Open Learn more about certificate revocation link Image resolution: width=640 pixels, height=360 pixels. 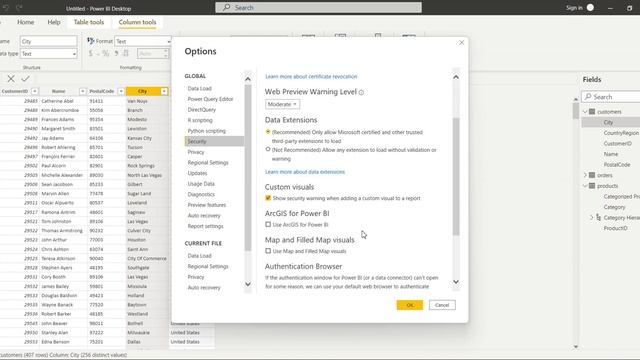(x=311, y=76)
